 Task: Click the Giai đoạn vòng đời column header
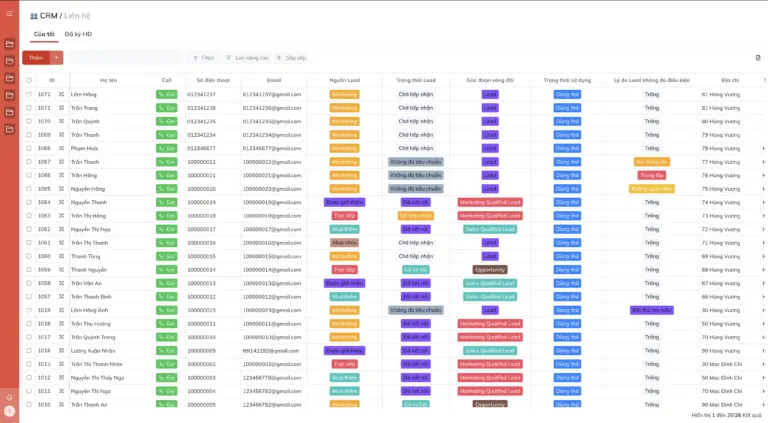[x=490, y=80]
